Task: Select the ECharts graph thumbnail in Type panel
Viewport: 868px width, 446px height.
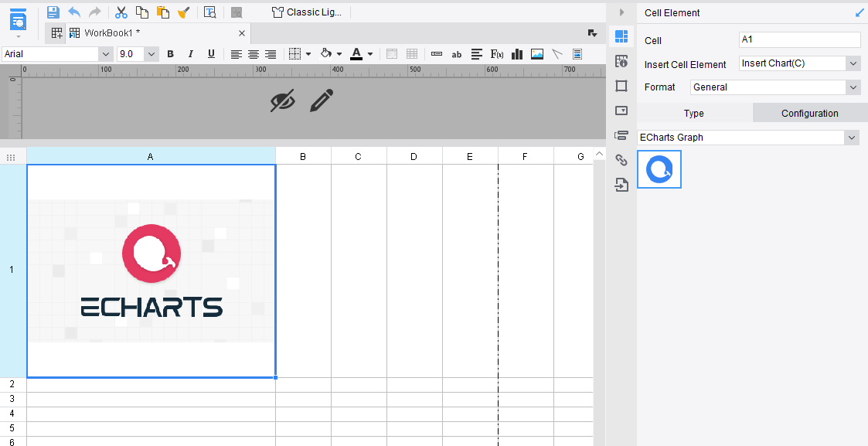Action: point(659,169)
